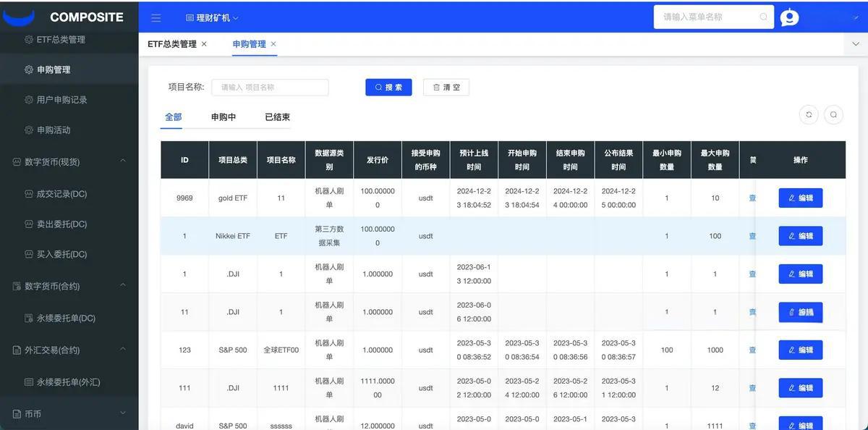The image size is (868, 430).
Task: Click the gear icon beside 申购管理
Action: click(x=29, y=69)
